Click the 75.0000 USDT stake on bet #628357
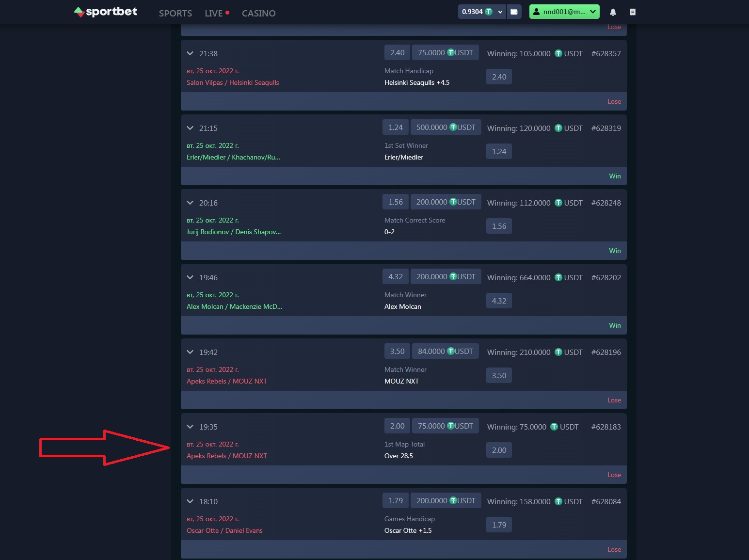Image resolution: width=749 pixels, height=560 pixels. pyautogui.click(x=446, y=52)
